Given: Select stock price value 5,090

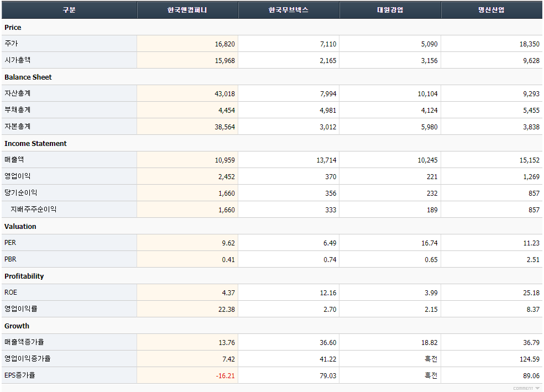Looking at the screenshot, I should [430, 44].
